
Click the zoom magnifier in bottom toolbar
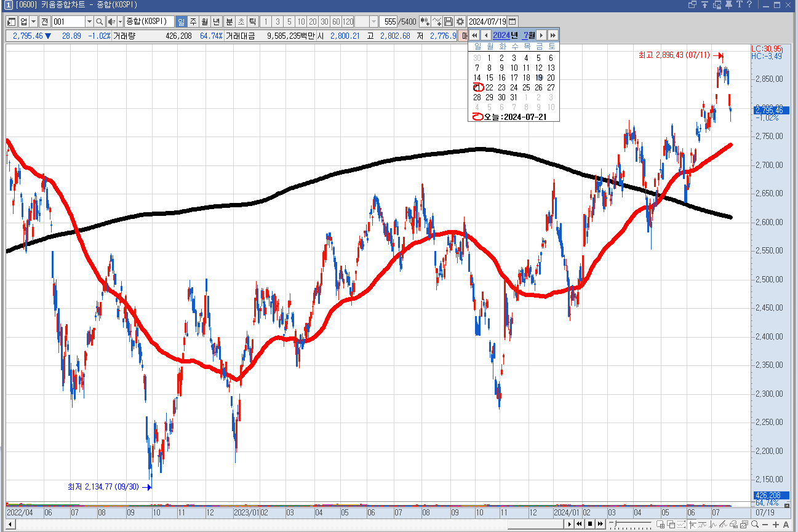(755, 525)
